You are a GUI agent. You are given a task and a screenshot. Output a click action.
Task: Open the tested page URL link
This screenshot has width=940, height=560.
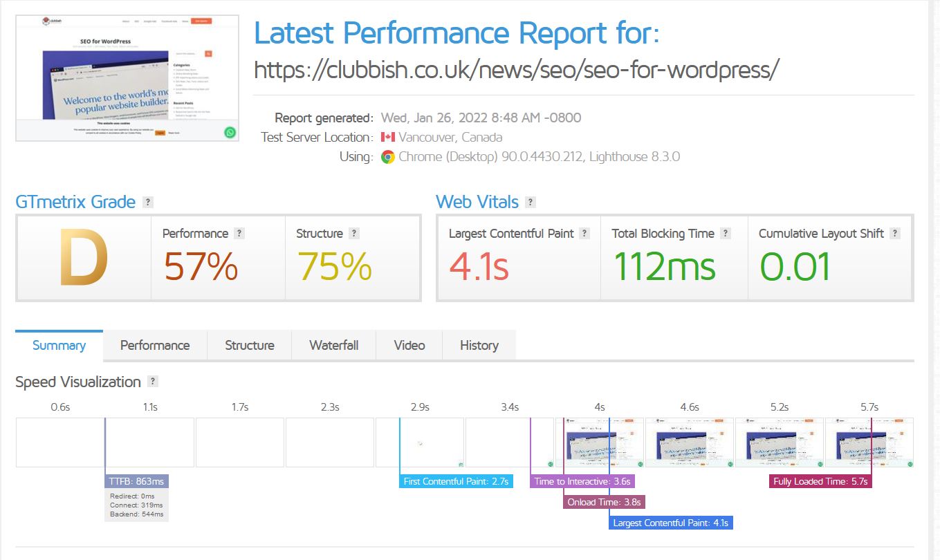[x=517, y=69]
